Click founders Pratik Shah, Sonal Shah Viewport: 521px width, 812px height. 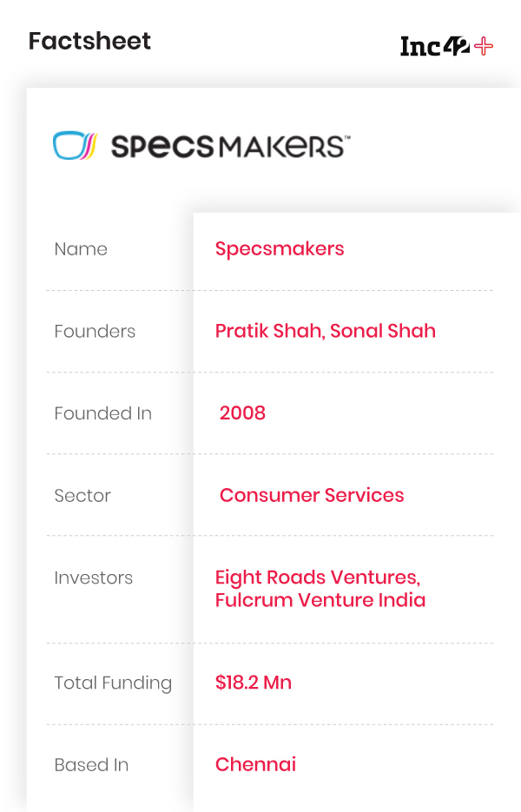(326, 331)
